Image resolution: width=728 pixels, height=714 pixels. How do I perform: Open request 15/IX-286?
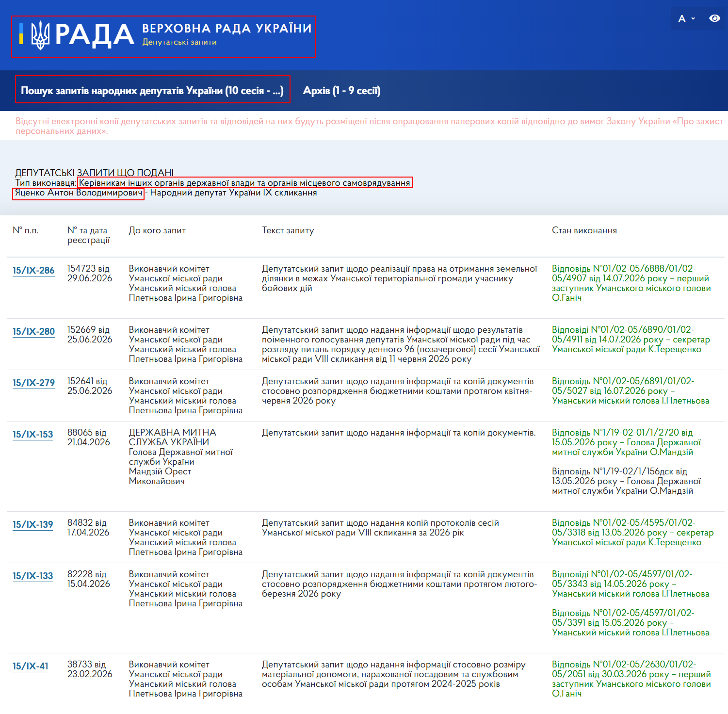tap(33, 271)
